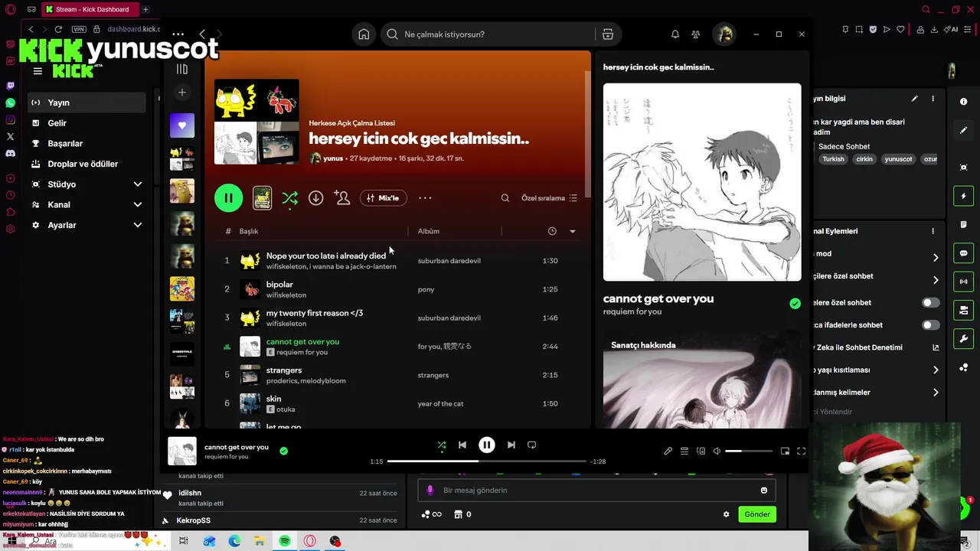Expand yaşı kısıtlaması chevron
This screenshot has height=551, width=980.
click(x=936, y=370)
